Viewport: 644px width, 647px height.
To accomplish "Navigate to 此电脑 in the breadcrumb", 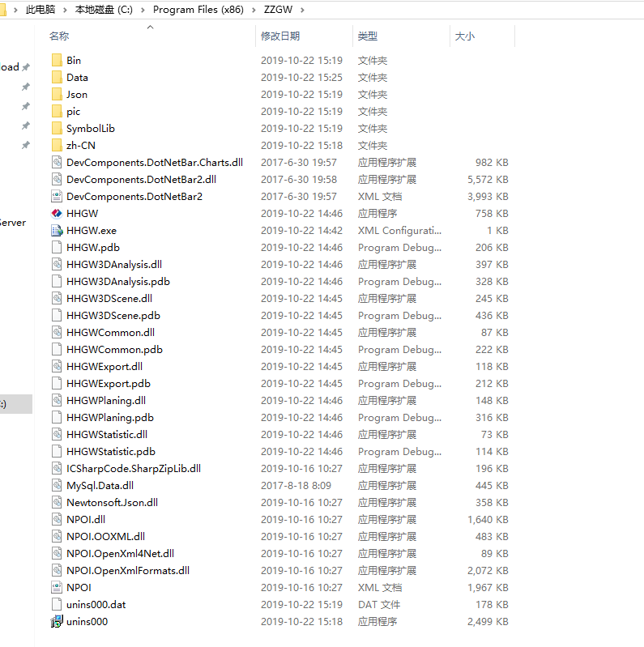I will 41,10.
